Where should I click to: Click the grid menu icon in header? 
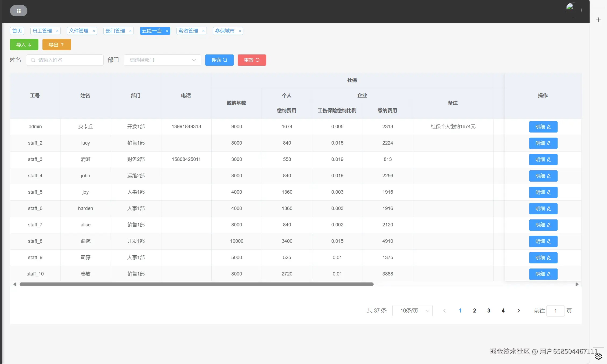pyautogui.click(x=19, y=11)
